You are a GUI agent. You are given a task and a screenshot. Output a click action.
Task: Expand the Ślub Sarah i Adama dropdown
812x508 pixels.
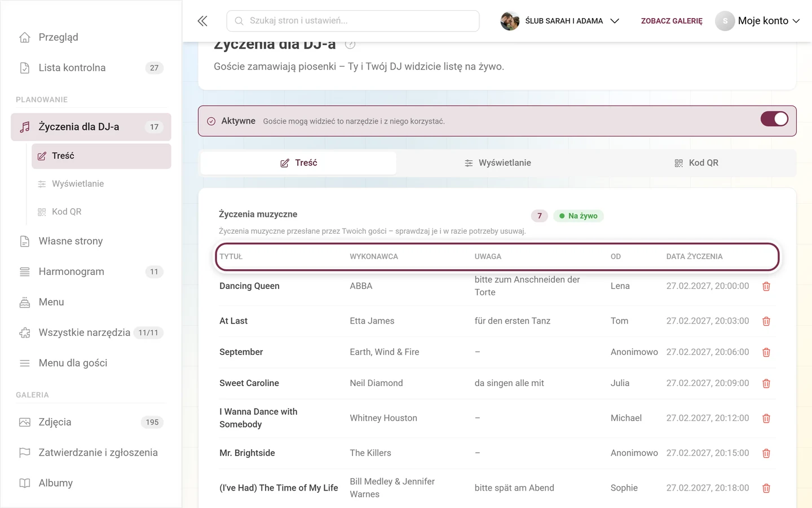click(560, 21)
